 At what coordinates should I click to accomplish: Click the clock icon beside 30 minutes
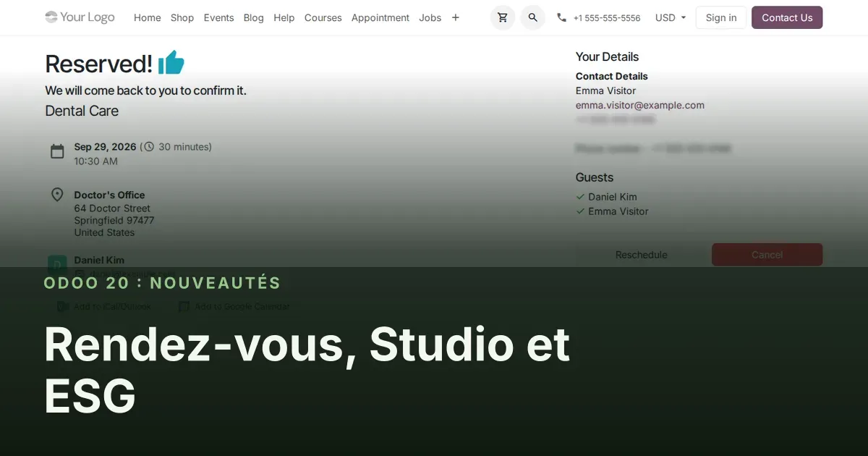149,147
